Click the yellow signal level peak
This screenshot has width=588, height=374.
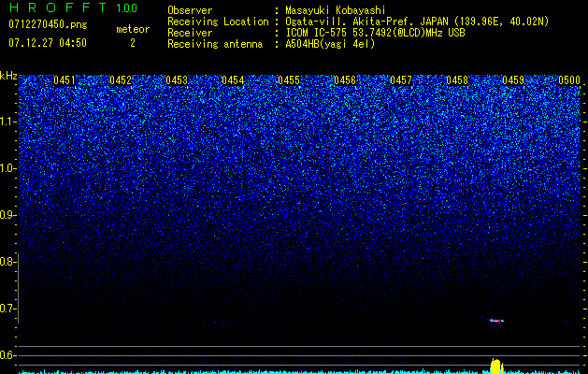[496, 367]
